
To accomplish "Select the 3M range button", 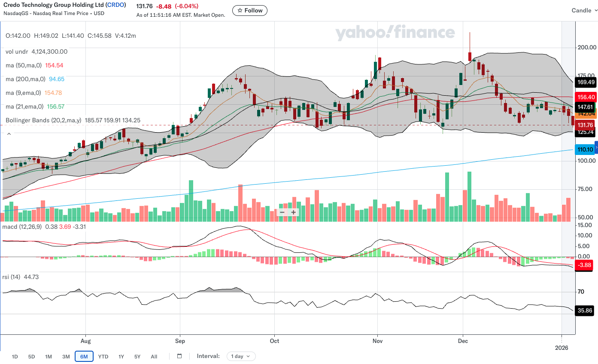I will [66, 356].
